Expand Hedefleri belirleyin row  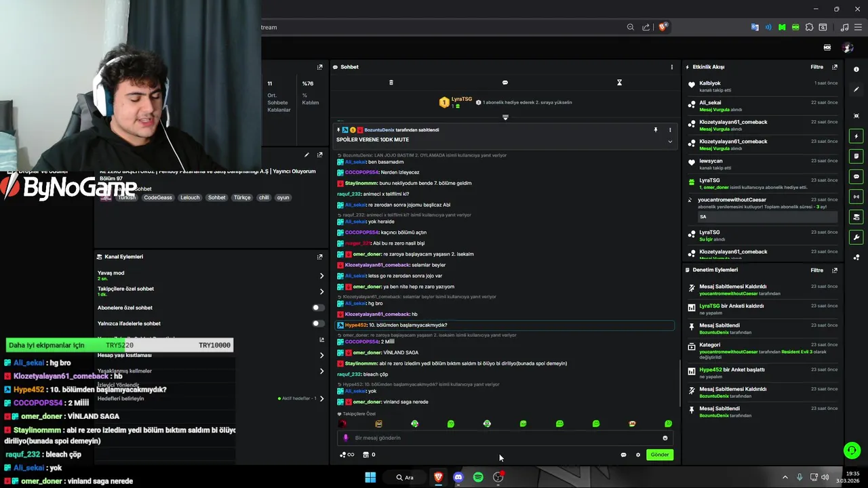[321, 399]
